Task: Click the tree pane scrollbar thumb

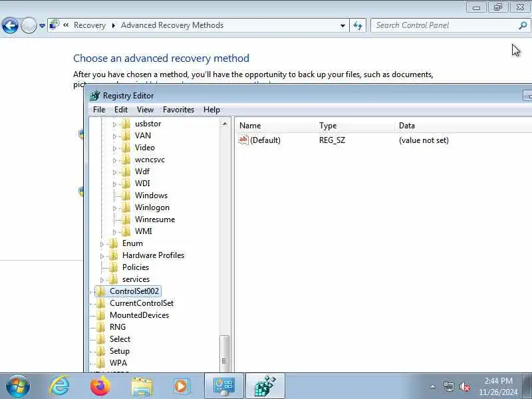Action: 224,353
